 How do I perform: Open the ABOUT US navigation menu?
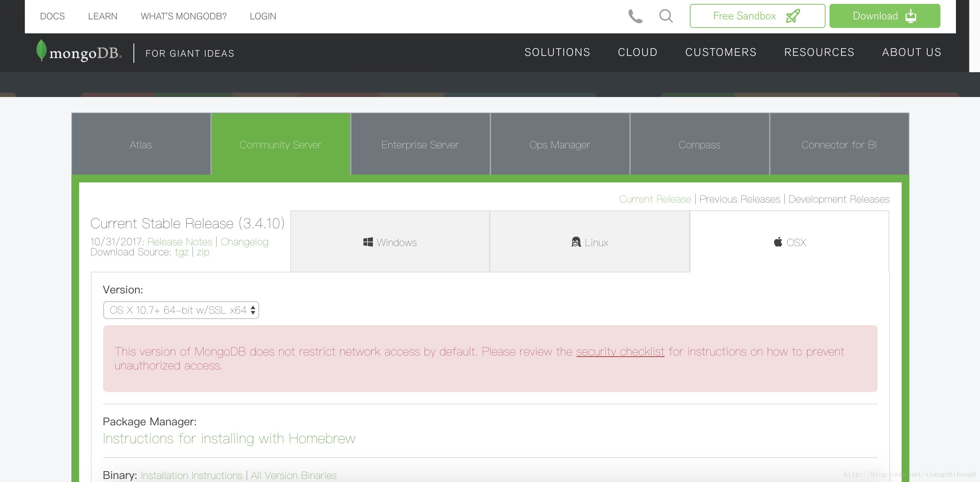click(x=911, y=52)
